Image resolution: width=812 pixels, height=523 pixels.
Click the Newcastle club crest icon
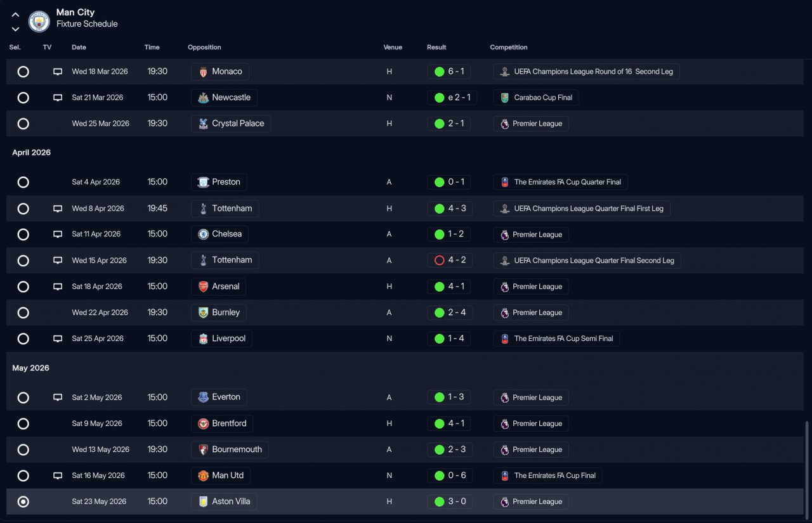coord(203,98)
